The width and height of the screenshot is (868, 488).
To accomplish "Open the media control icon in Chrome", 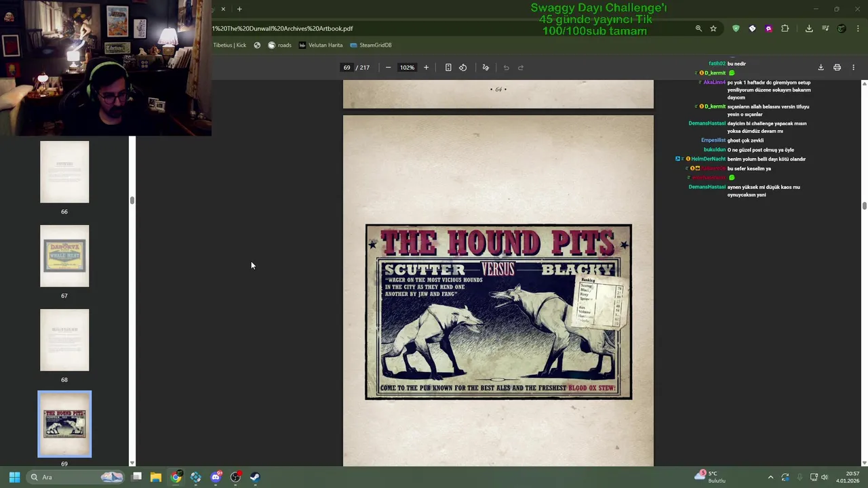I will 825,28.
